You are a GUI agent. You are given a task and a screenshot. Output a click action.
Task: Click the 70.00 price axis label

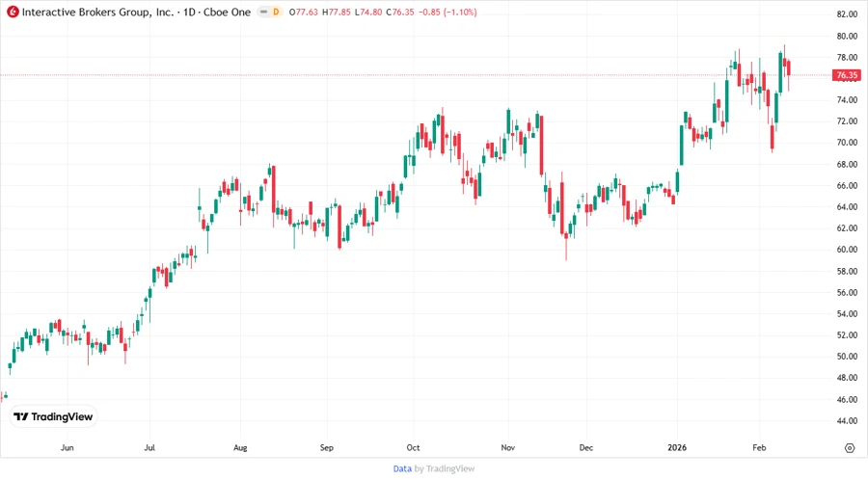[847, 143]
